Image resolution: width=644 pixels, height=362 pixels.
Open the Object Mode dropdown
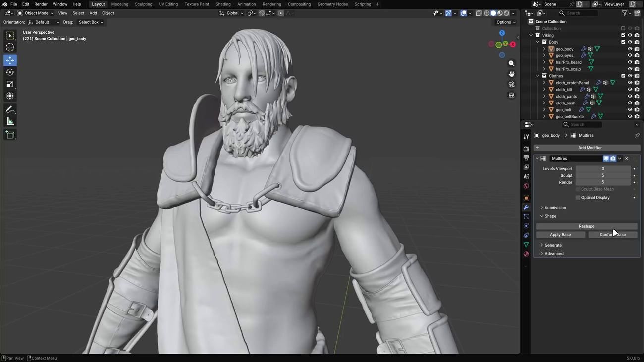tap(35, 13)
